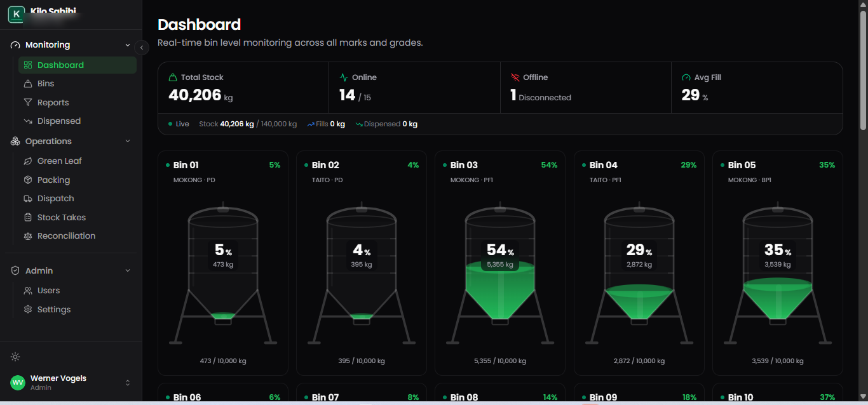This screenshot has height=405, width=868.
Task: Collapse the Operations section chevron
Action: point(128,142)
